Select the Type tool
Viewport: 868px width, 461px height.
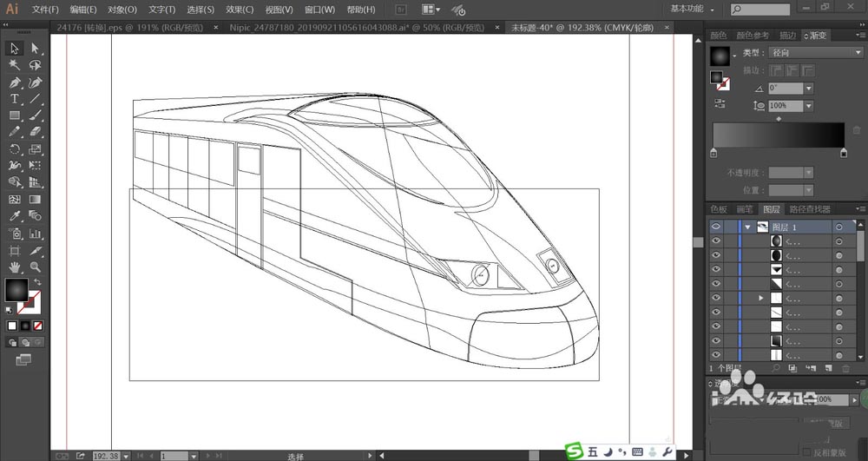tap(15, 99)
